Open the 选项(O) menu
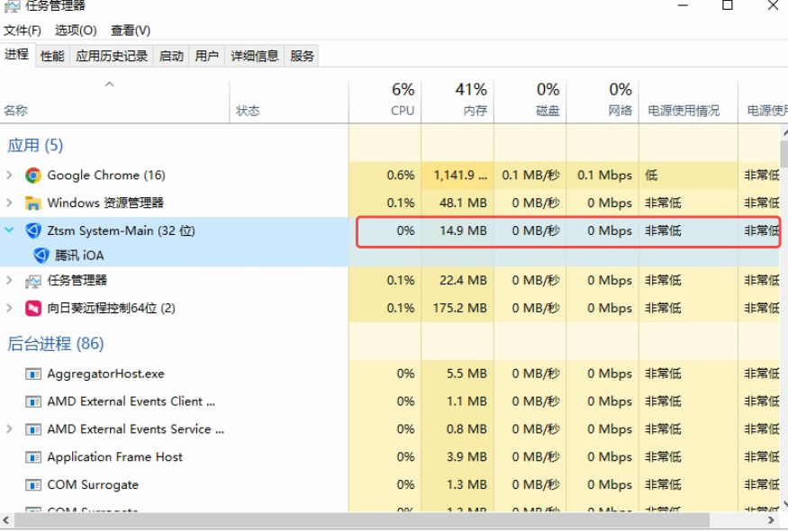Image resolution: width=788 pixels, height=532 pixels. pos(76,31)
